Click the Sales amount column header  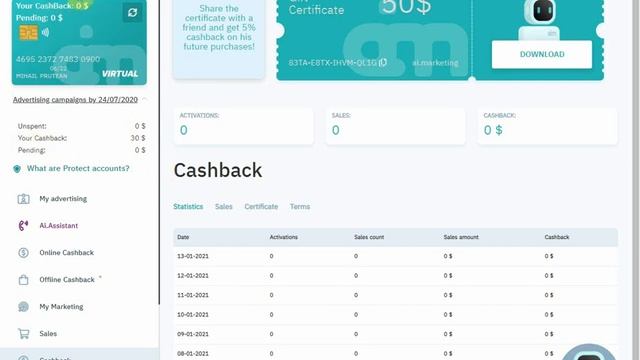pyautogui.click(x=461, y=237)
